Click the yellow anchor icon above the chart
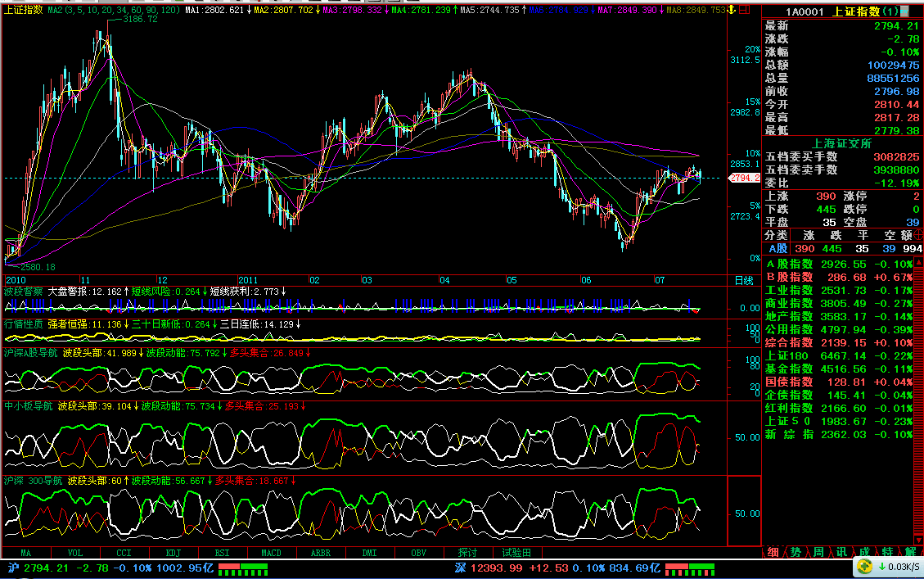 click(732, 10)
